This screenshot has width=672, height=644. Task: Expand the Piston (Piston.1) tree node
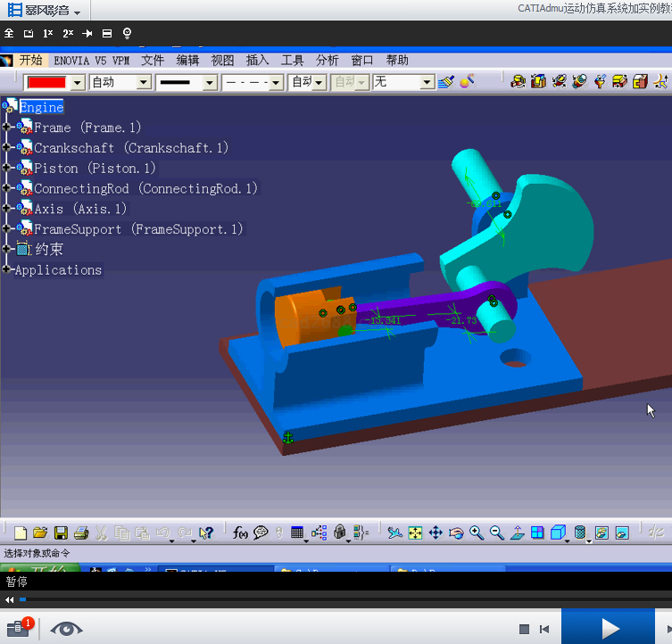coord(7,168)
